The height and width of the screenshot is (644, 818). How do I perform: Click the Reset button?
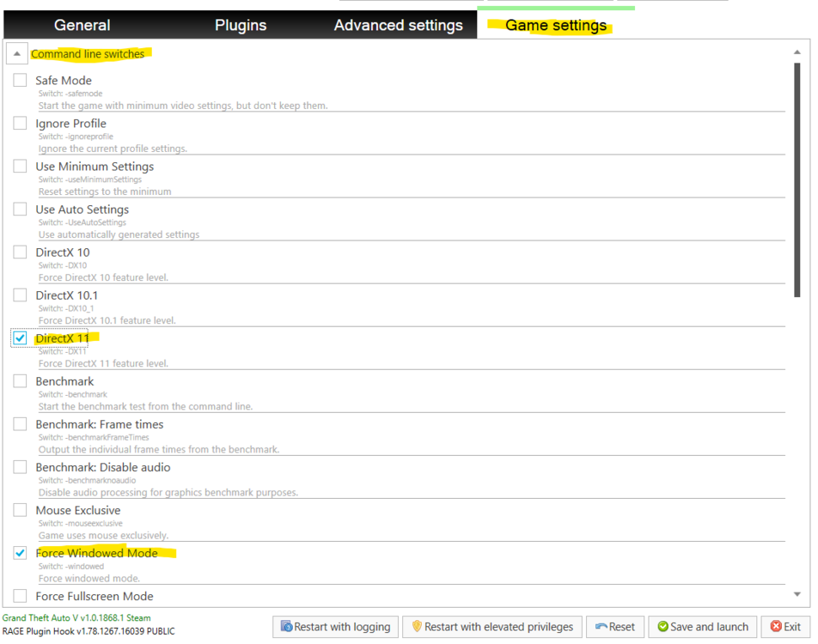[x=615, y=627]
